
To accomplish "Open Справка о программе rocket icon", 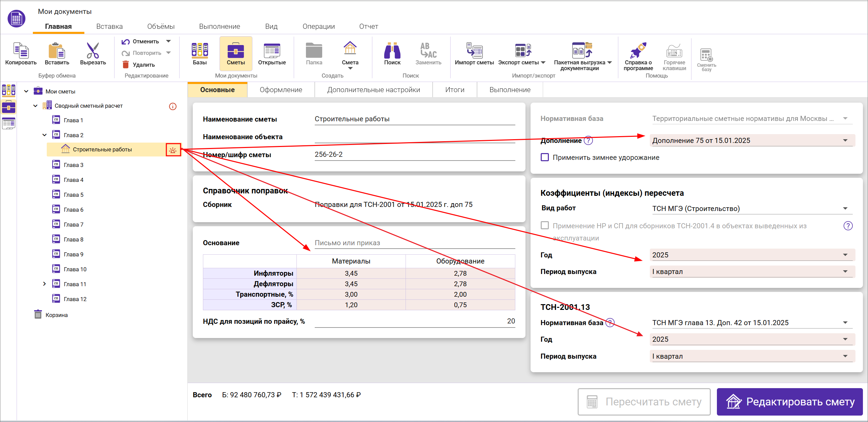I will pyautogui.click(x=638, y=51).
